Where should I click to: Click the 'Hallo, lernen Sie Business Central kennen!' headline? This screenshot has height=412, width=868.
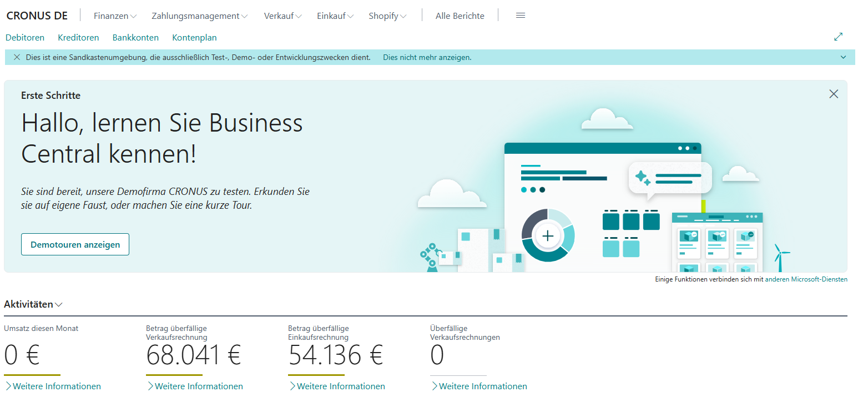162,138
